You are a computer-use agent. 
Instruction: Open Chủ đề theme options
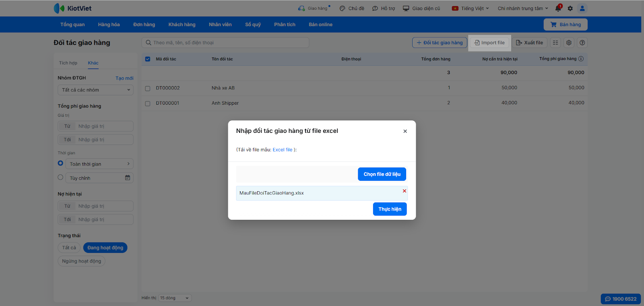[x=352, y=8]
